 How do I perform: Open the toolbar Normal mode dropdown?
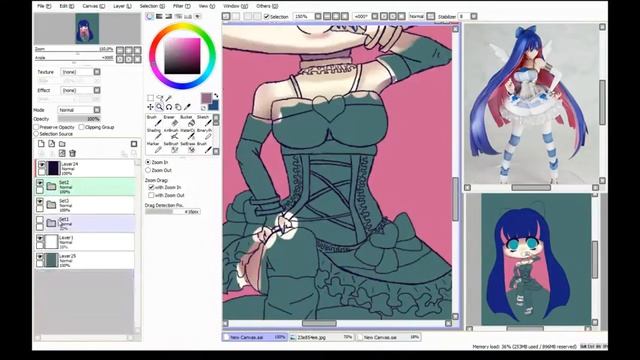point(431,16)
